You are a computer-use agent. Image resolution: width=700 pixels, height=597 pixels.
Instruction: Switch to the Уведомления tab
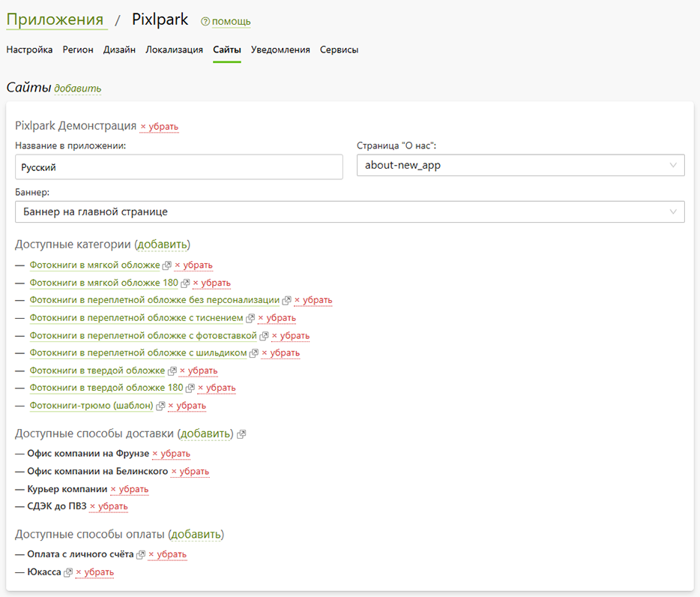click(280, 49)
